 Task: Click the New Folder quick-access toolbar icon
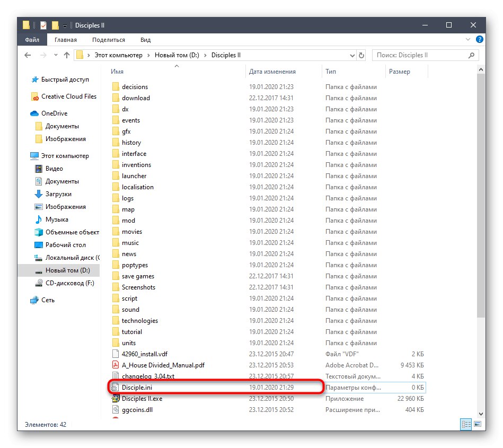(55, 25)
